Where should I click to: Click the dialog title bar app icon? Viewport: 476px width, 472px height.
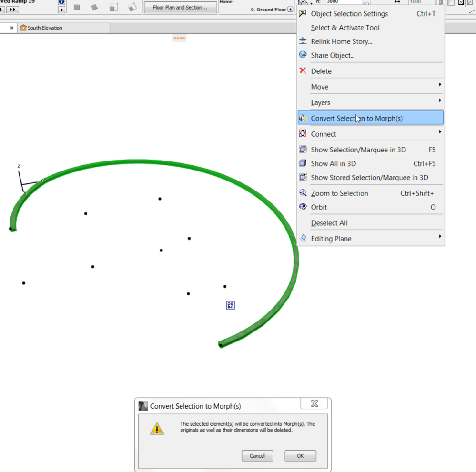click(143, 406)
